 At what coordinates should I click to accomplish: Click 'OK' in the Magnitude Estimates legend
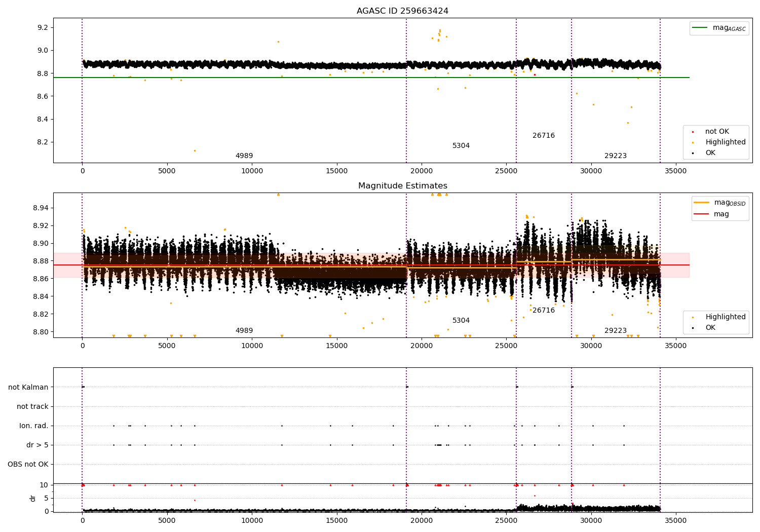(710, 328)
